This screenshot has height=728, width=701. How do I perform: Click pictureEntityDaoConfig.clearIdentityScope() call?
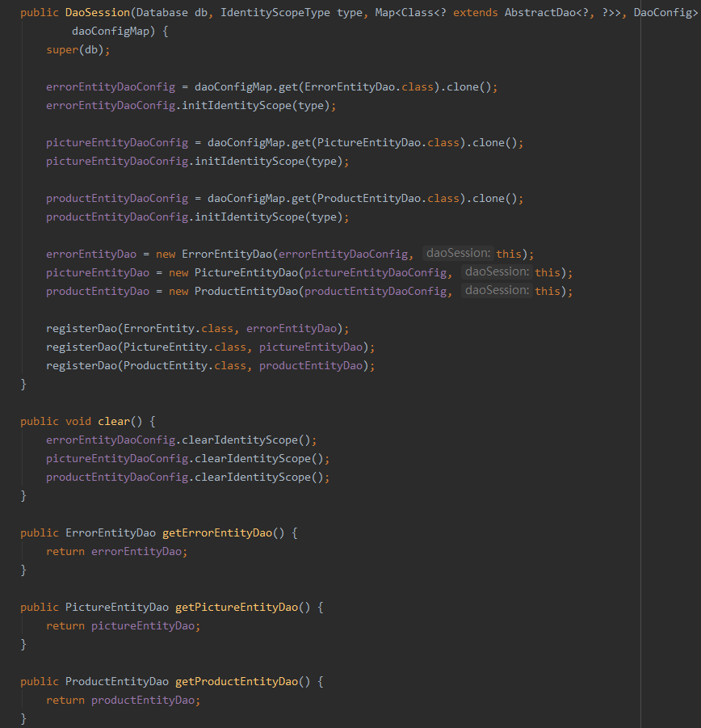tap(187, 458)
